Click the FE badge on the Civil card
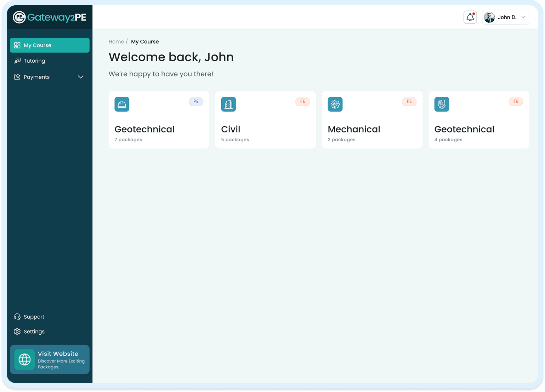 [x=302, y=101]
